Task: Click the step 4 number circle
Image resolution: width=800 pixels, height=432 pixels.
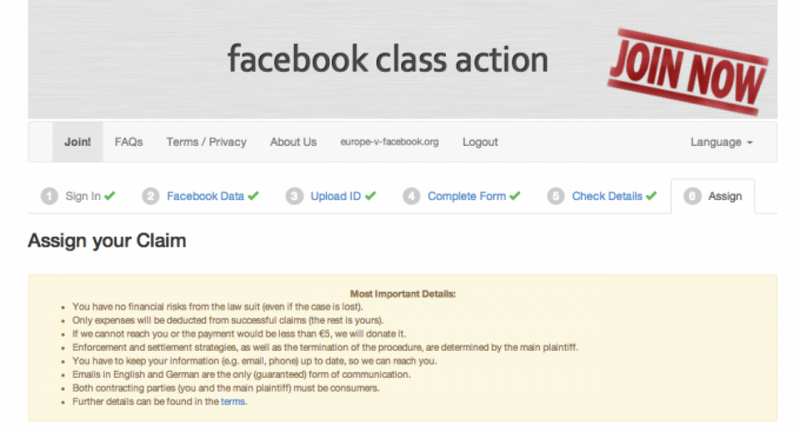Action: point(412,196)
